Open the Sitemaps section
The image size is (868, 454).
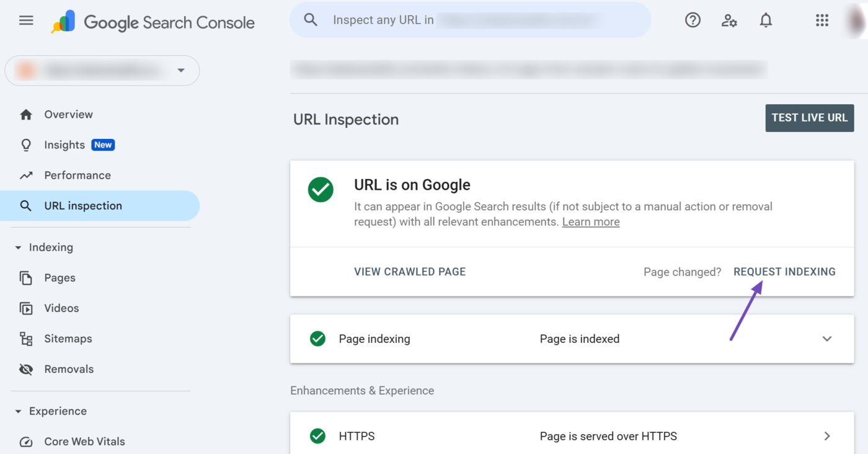point(68,339)
